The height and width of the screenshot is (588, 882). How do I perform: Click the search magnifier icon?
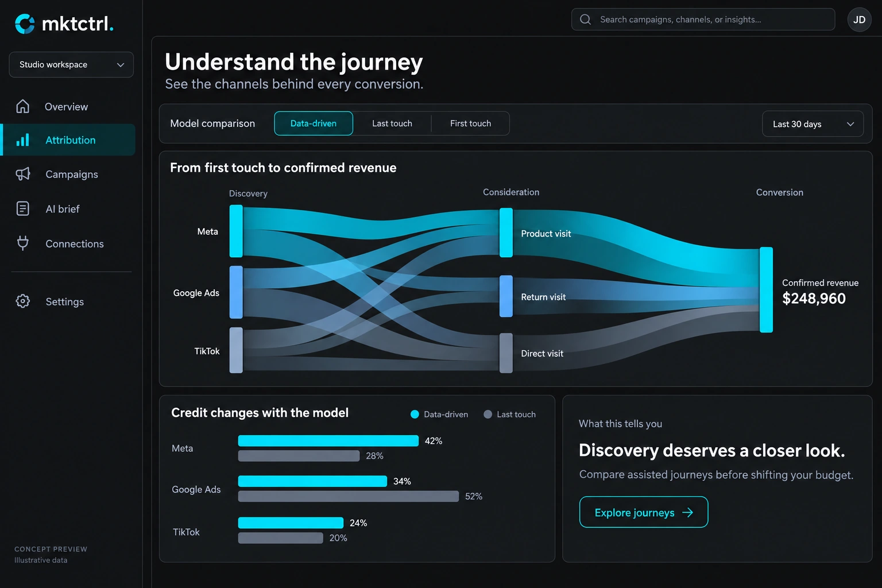tap(585, 20)
